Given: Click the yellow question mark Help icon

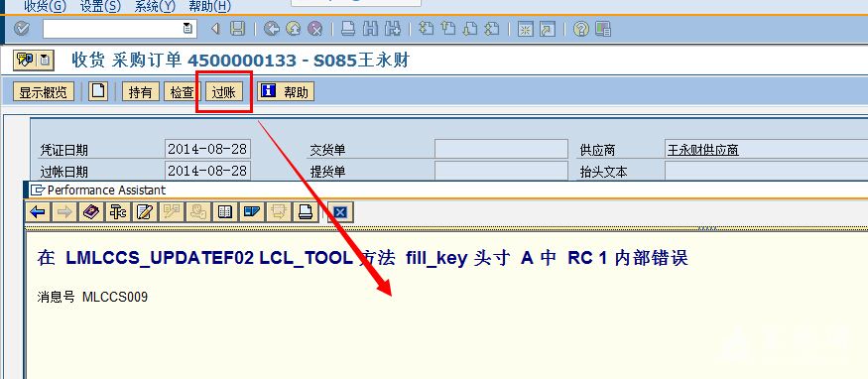Looking at the screenshot, I should pyautogui.click(x=580, y=29).
